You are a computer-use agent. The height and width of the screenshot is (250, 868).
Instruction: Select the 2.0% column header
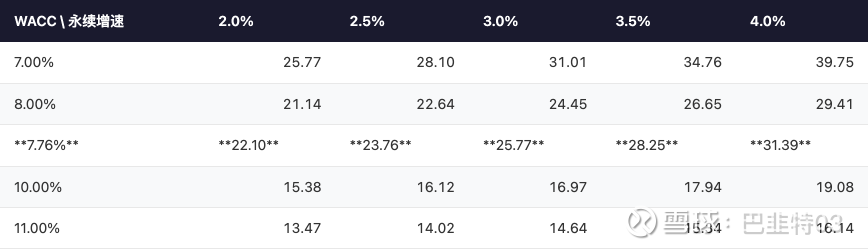tap(235, 21)
